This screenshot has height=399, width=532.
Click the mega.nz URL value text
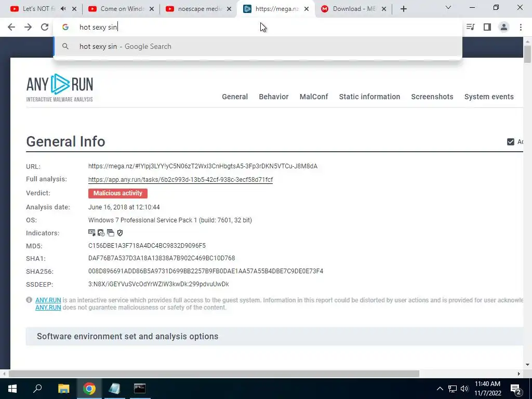pyautogui.click(x=203, y=166)
